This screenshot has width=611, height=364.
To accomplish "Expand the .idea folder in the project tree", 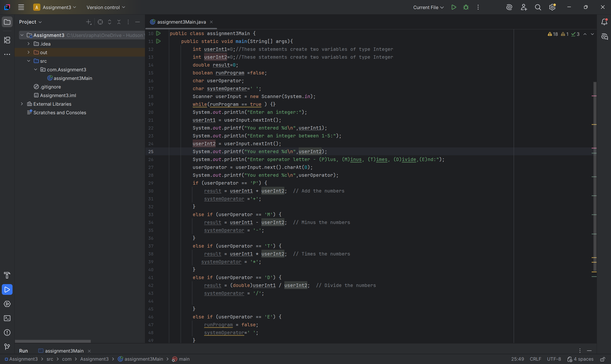I will (x=28, y=44).
